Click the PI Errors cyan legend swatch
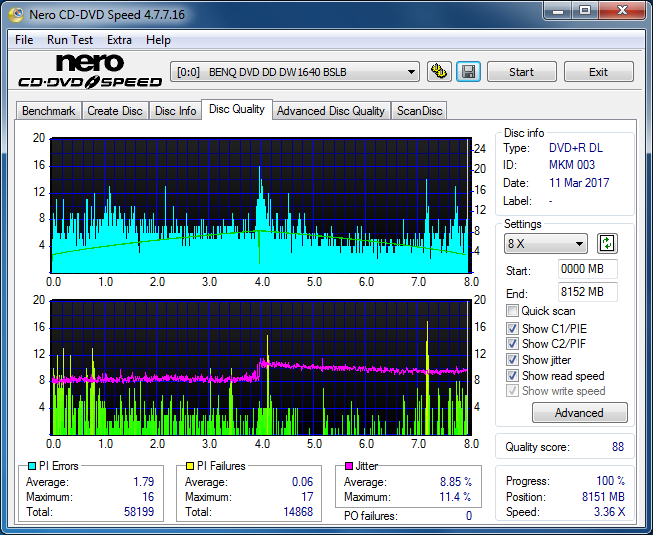The height and width of the screenshot is (535, 653). 32,465
